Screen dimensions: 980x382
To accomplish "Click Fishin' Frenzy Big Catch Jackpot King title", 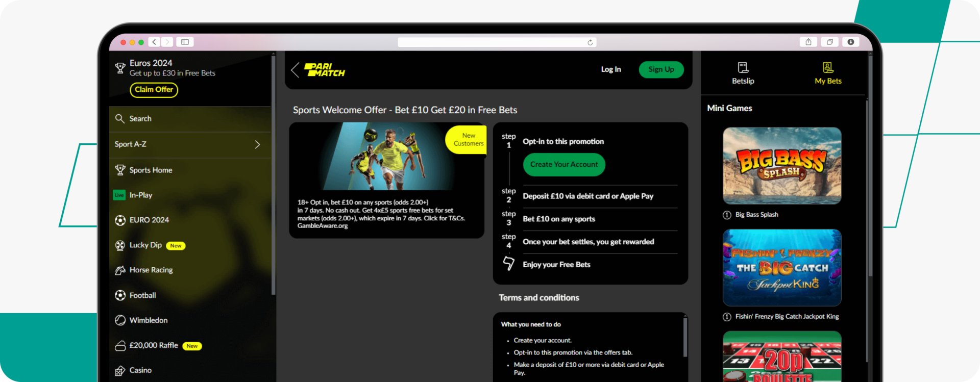I will click(x=787, y=317).
